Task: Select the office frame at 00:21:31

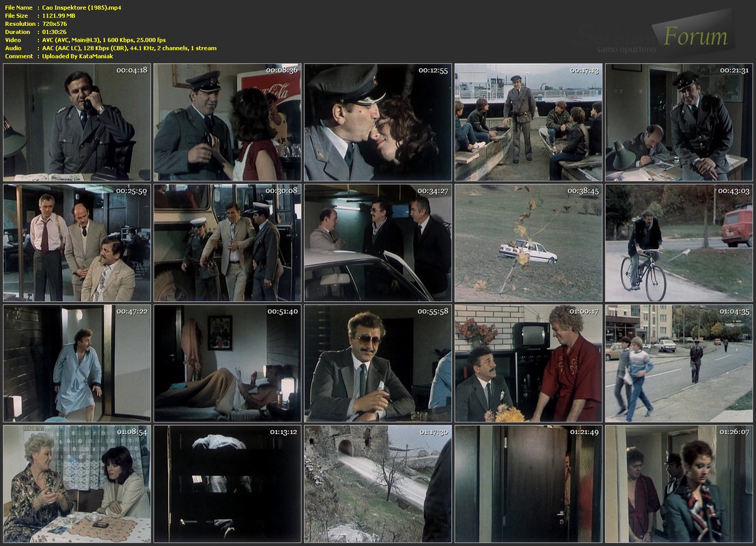Action: [x=679, y=122]
